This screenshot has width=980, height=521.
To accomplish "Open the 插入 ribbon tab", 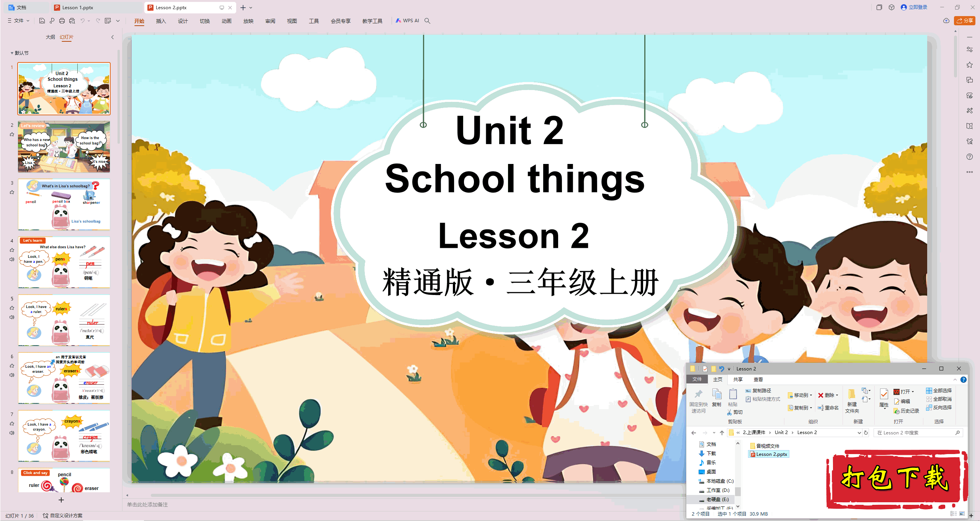I will tap(161, 21).
